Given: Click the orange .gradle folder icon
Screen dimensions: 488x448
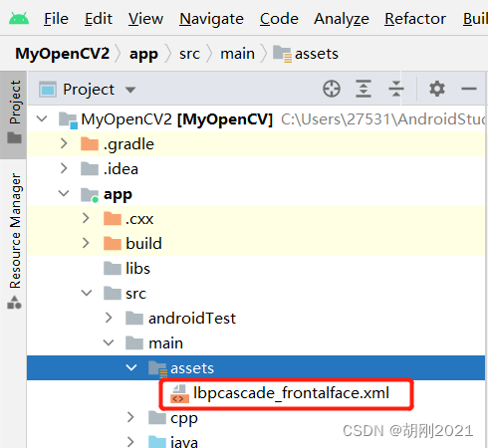Looking at the screenshot, I should pos(90,144).
